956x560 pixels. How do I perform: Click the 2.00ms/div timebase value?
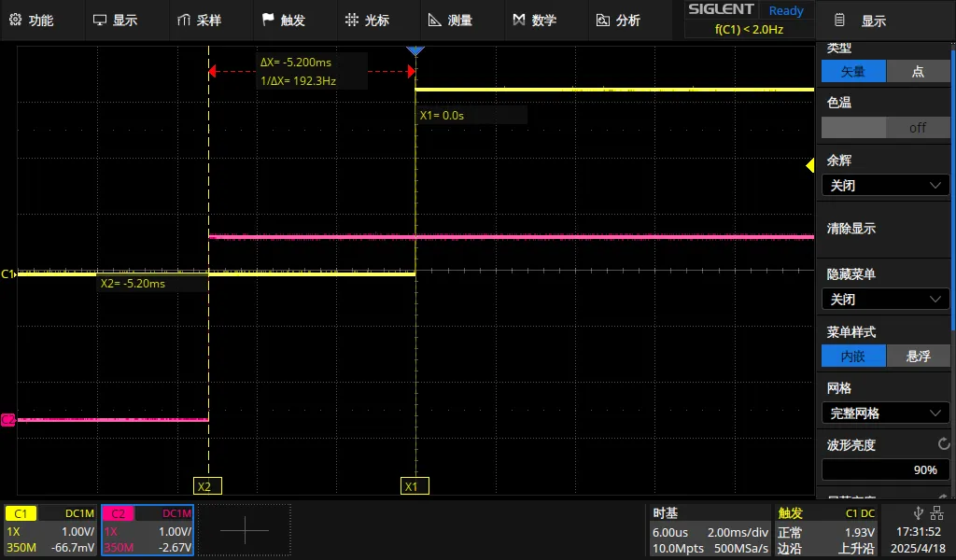point(738,532)
